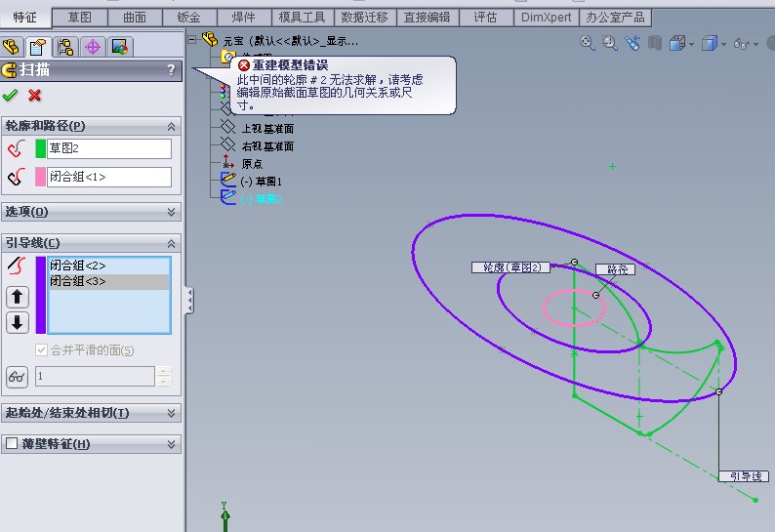Open Display Style dropdown arrow
The image size is (775, 532).
(723, 45)
